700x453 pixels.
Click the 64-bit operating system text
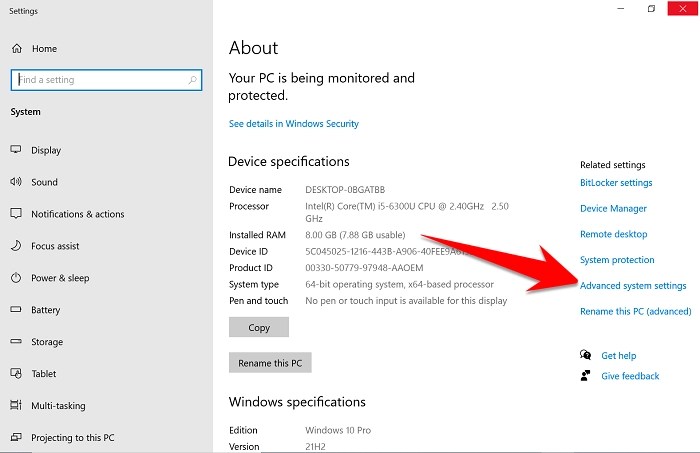coord(399,284)
